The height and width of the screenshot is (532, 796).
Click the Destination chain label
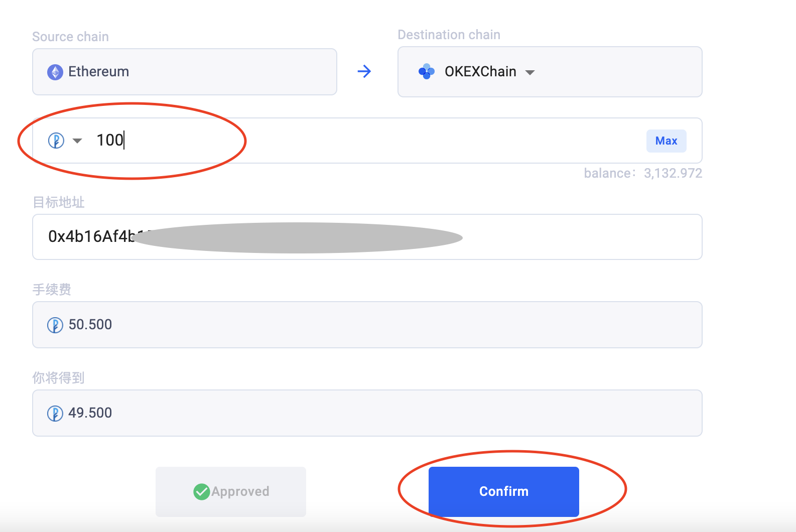449,35
